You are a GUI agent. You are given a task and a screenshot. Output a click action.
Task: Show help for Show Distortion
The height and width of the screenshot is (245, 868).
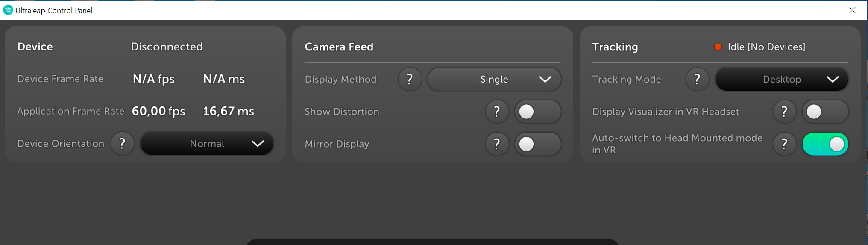[x=497, y=112]
